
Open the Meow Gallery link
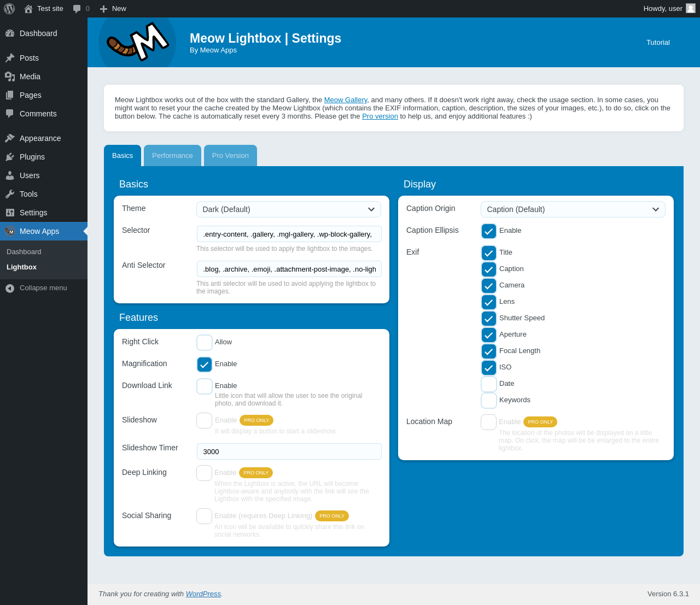tap(346, 100)
